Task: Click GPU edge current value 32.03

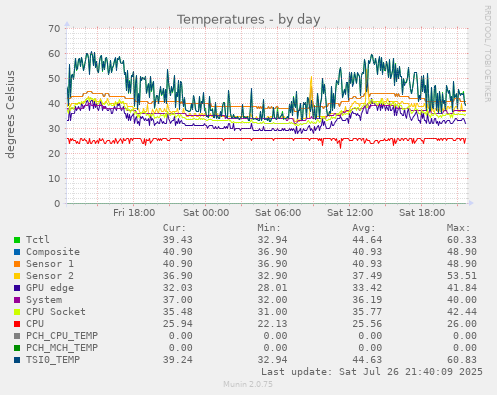Action: pos(178,288)
